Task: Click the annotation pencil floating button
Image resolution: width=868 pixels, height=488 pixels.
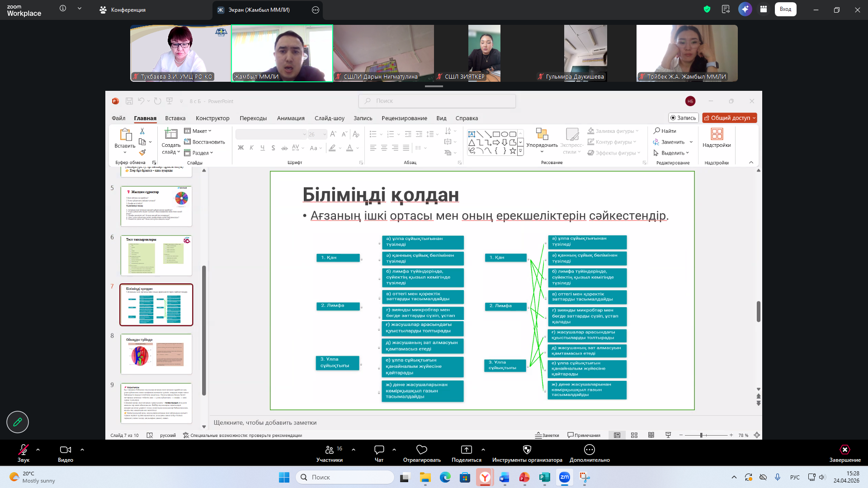Action: pos(18,422)
